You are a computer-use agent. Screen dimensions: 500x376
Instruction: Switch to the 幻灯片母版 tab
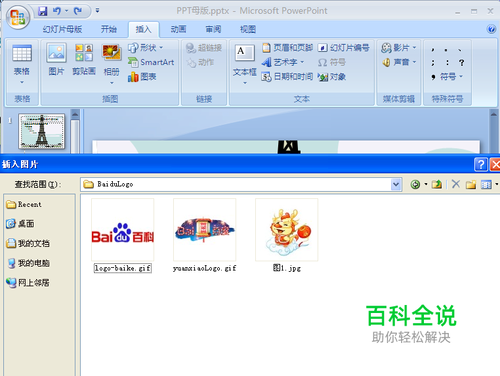coord(62,29)
